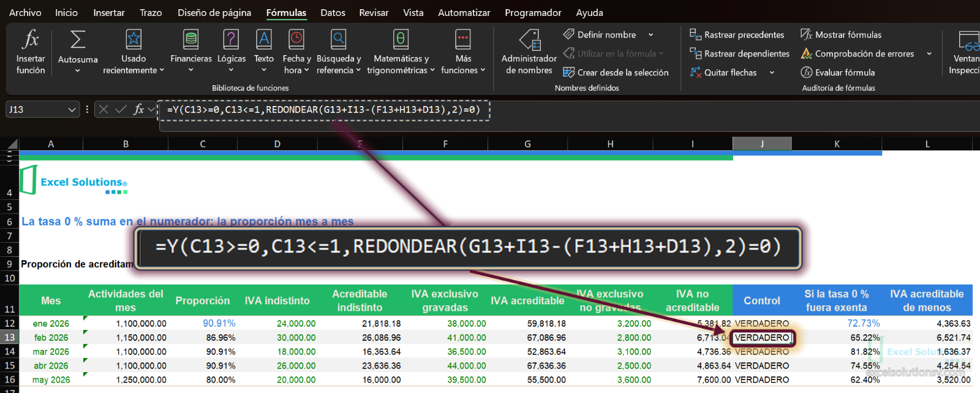The width and height of the screenshot is (980, 393).
Task: Open Búsqueda y referencia functions library
Action: (339, 52)
